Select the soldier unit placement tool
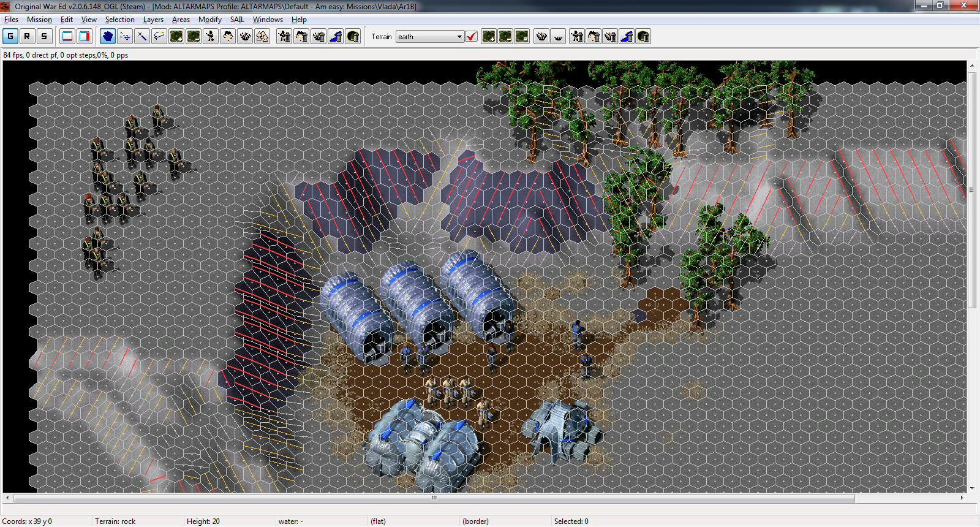The width and height of the screenshot is (980, 527). coord(211,36)
